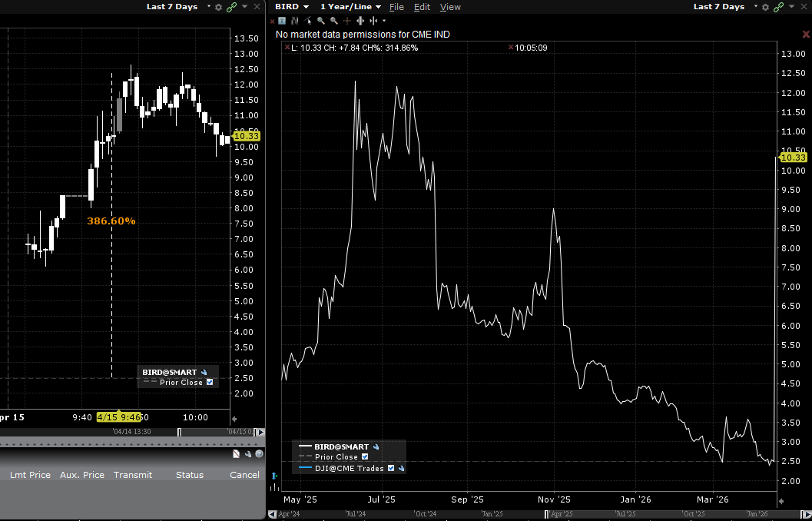Click the 10.33 price tag on the left chart axis
The width and height of the screenshot is (812, 521).
[x=246, y=136]
